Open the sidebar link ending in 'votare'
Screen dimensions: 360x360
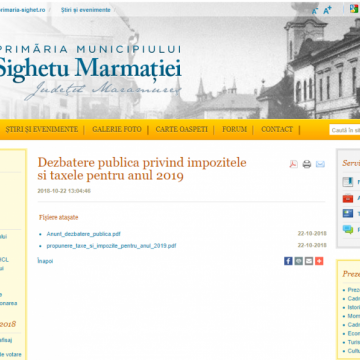click(x=11, y=355)
